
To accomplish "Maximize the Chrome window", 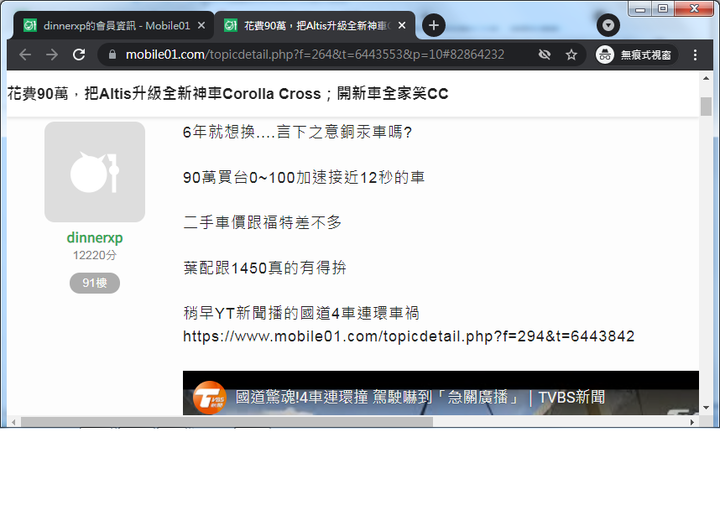I will [663, 9].
